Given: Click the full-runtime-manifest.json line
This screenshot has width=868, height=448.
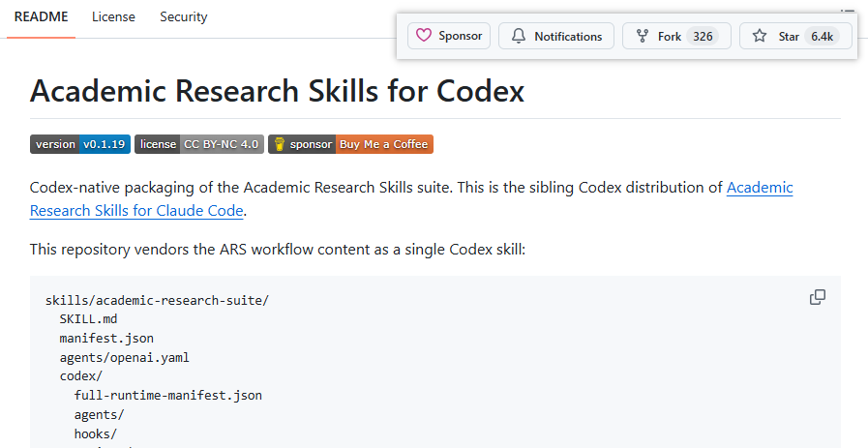Looking at the screenshot, I should (x=168, y=396).
